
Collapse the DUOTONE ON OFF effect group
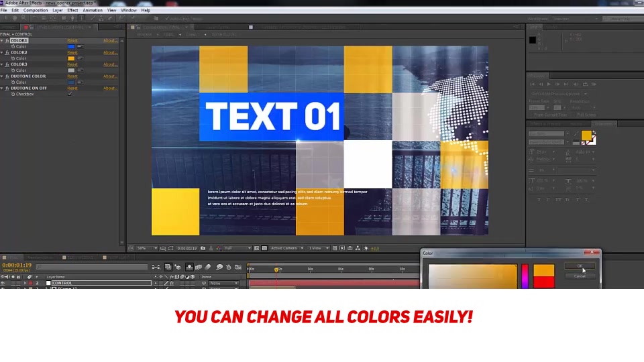point(2,88)
